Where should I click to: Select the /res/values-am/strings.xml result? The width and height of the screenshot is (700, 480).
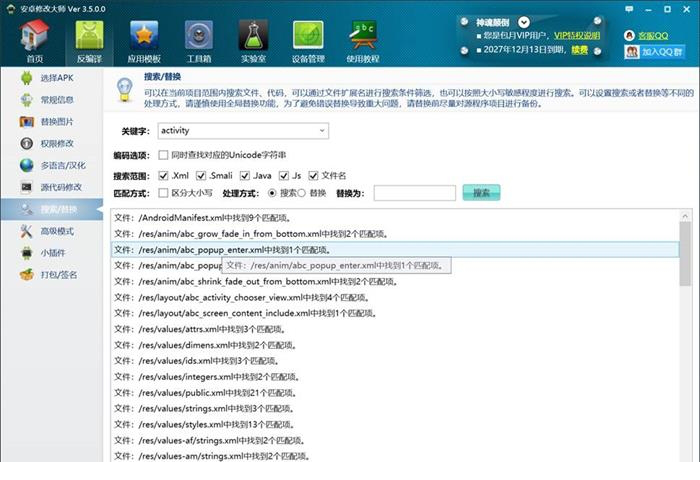pyautogui.click(x=395, y=456)
